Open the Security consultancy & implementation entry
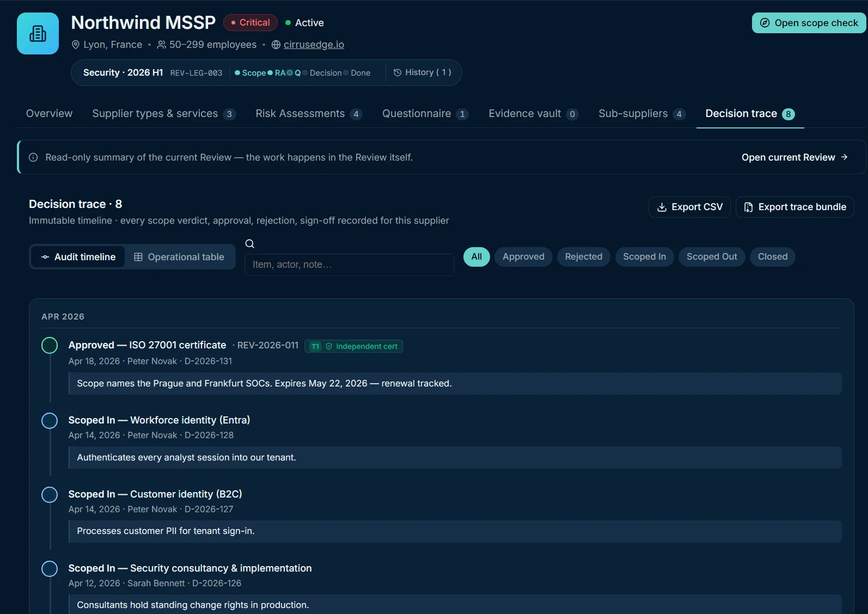Screen dimensions: 868x614 click(190, 568)
